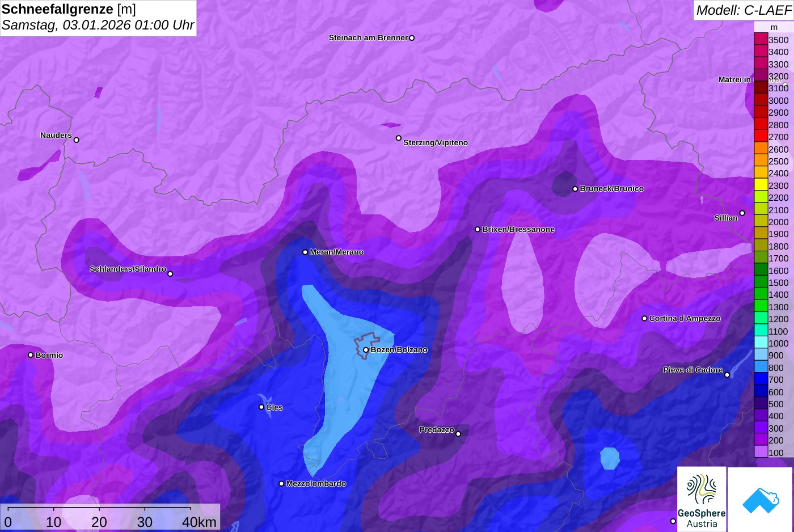Screen dimensions: 794x532
Task: Click the 600 m dark-blue legend swatch
Action: click(x=761, y=391)
